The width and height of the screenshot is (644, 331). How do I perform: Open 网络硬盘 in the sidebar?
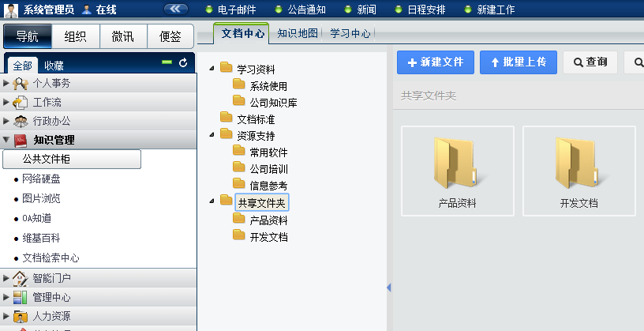click(x=42, y=179)
